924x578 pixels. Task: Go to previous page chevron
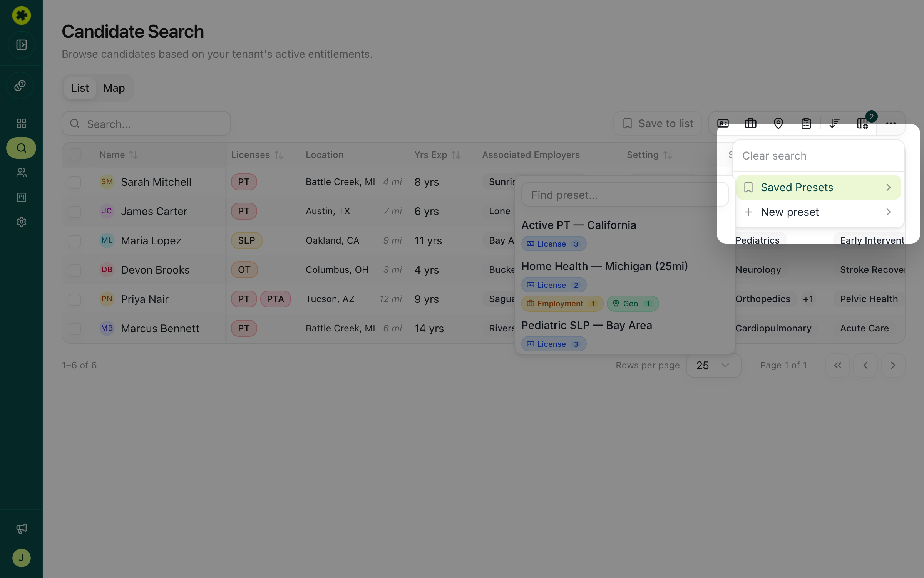[x=865, y=365]
